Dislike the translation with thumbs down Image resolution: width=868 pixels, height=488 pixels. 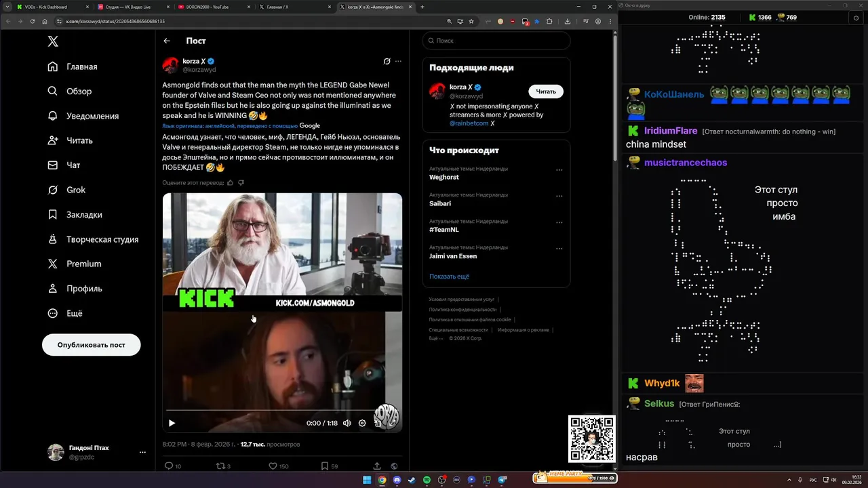(x=241, y=182)
